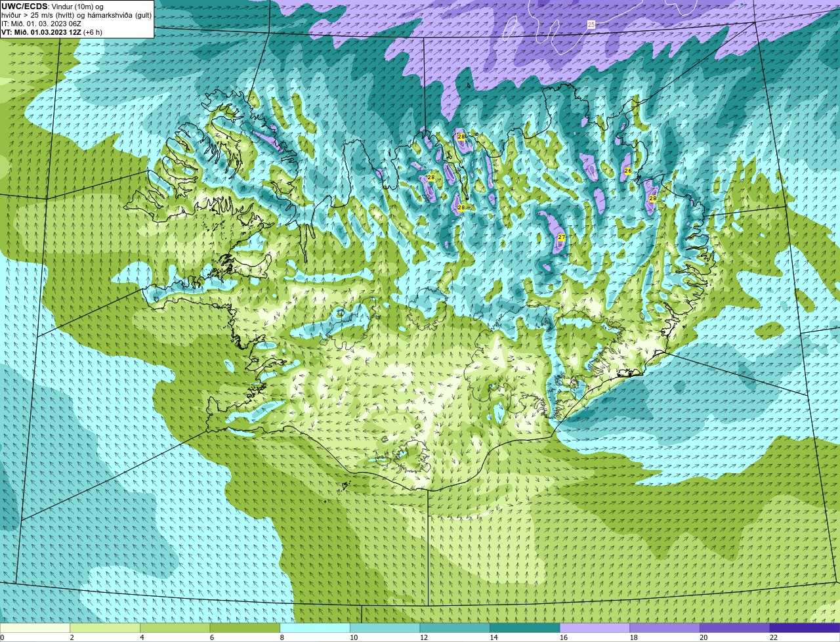Pick the light teal 10–12 m/s swatch
Viewport: 840px width, 642px height.
pos(385,628)
